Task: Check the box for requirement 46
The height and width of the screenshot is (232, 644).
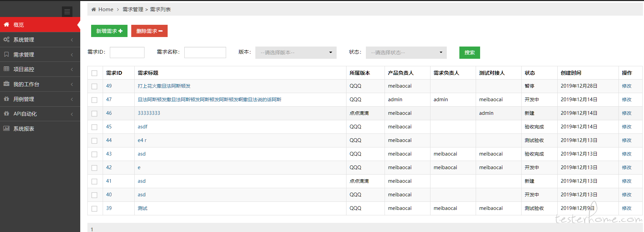Action: pyautogui.click(x=95, y=113)
